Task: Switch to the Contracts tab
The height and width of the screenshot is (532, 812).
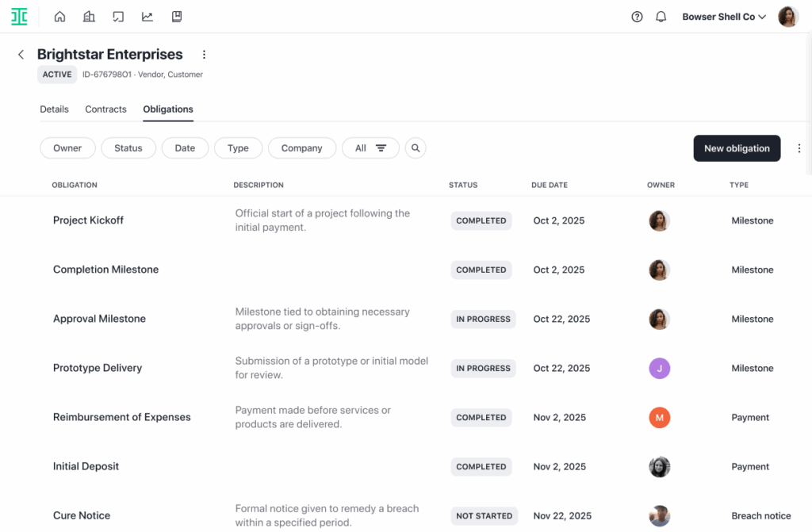Action: (105, 109)
